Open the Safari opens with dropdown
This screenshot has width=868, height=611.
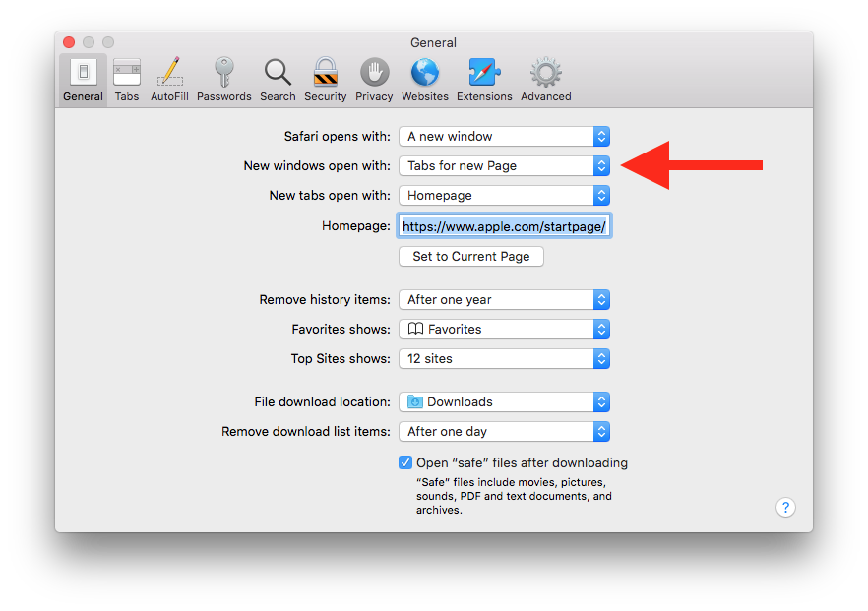coord(504,136)
